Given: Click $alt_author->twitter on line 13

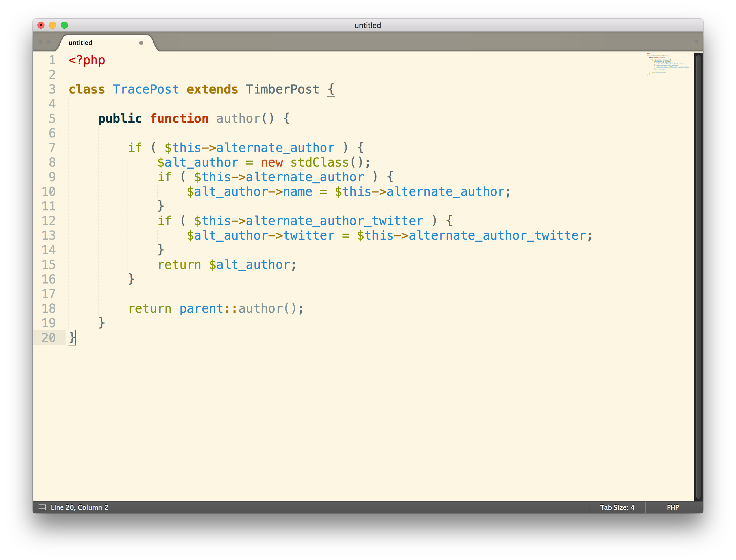Looking at the screenshot, I should 261,236.
